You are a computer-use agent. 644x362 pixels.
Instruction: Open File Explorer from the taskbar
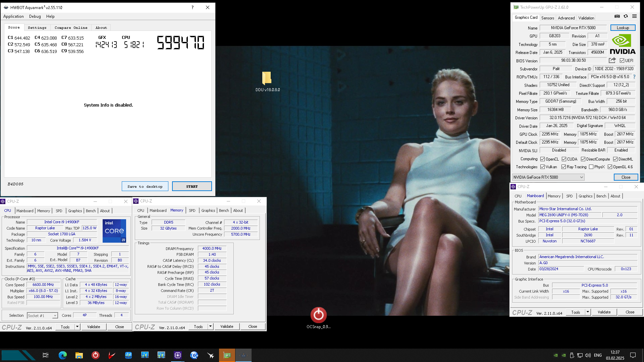coord(79,355)
